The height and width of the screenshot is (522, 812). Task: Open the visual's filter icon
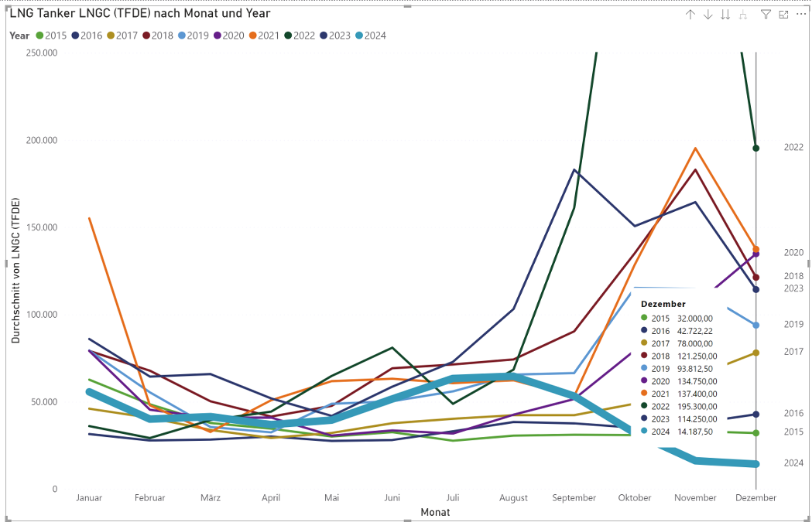point(766,15)
